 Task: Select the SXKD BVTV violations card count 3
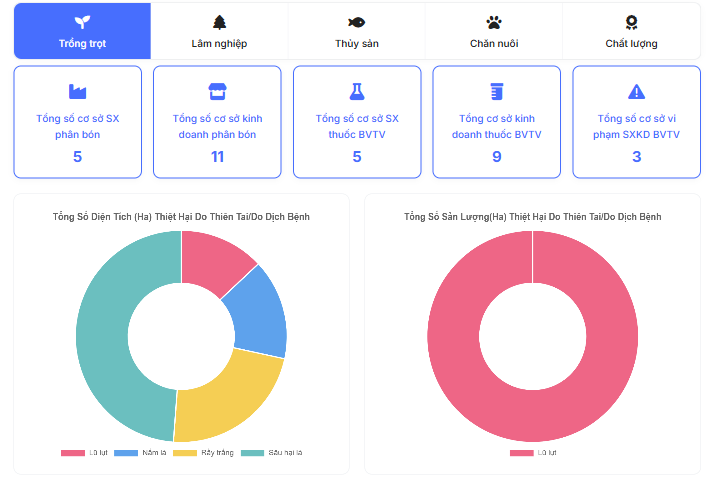tap(636, 156)
